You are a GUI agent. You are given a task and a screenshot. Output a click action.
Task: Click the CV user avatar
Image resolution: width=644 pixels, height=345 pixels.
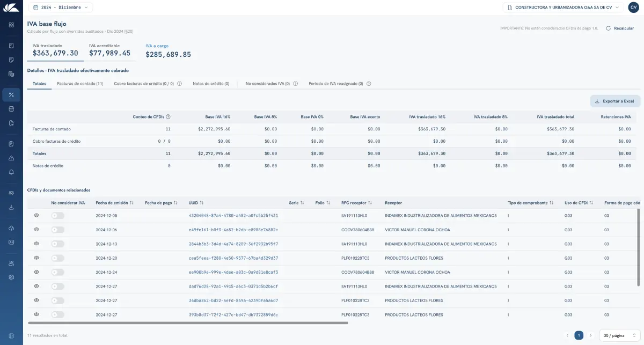click(633, 8)
